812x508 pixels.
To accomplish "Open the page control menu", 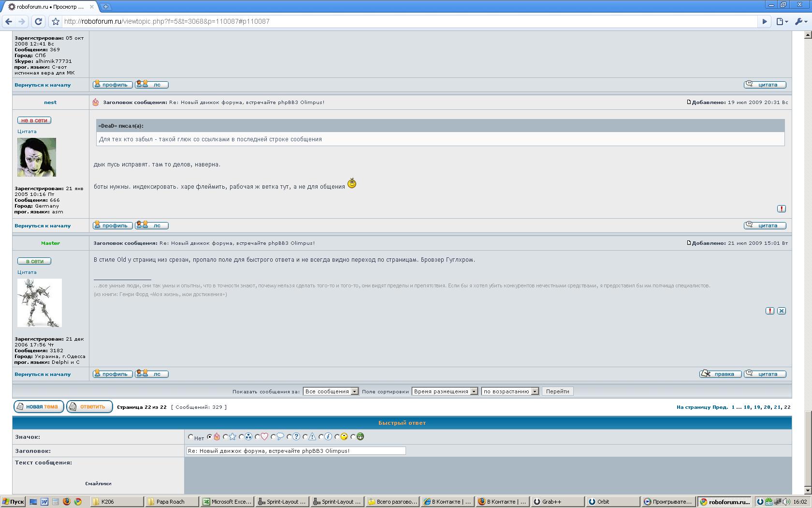I will point(782,21).
